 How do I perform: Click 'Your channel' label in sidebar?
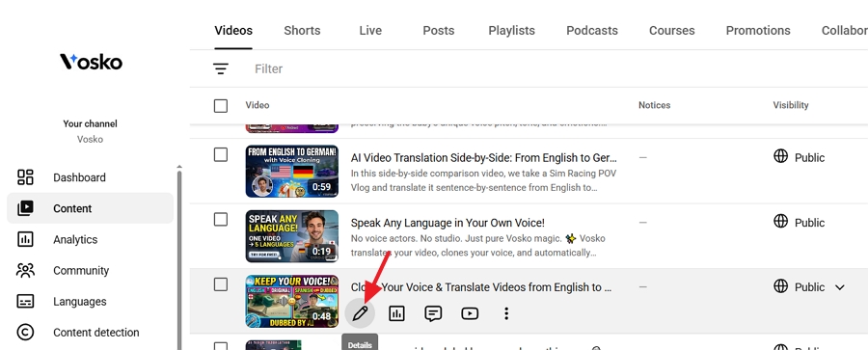click(x=91, y=123)
